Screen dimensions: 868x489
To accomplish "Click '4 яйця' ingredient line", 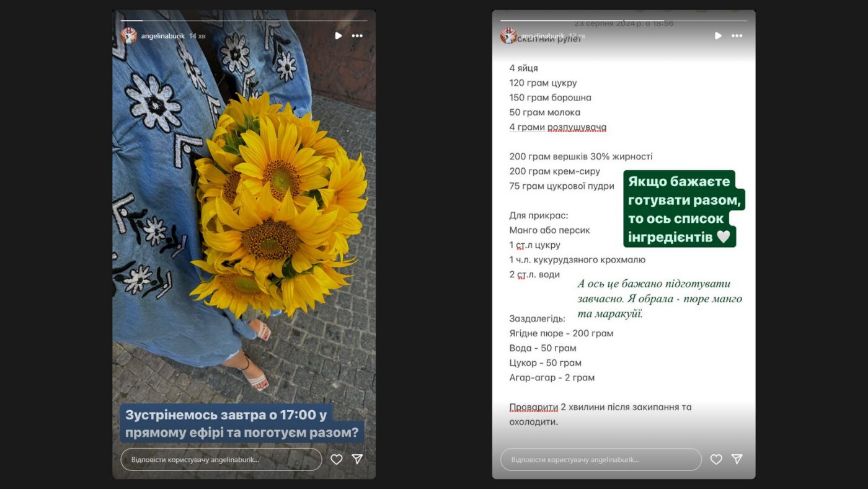I will (524, 68).
